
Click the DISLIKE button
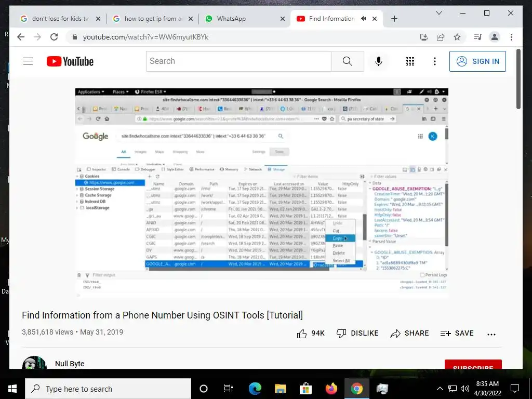pos(357,334)
